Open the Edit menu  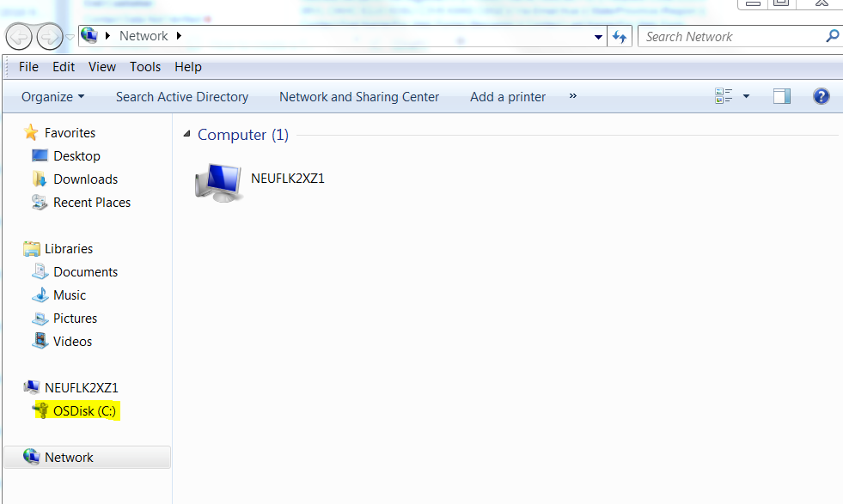pyautogui.click(x=64, y=67)
